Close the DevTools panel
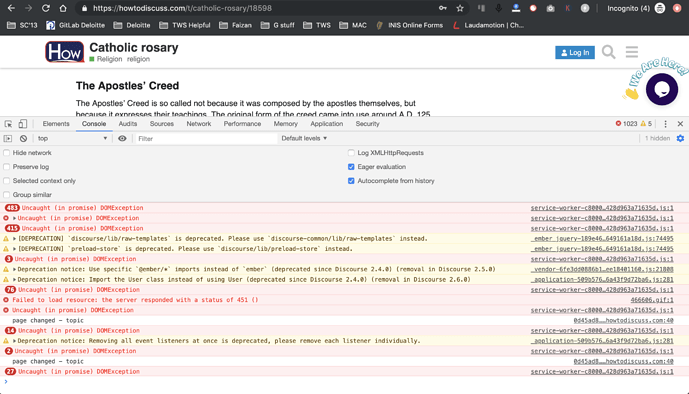Viewport: 689px width, 394px height. [x=680, y=124]
